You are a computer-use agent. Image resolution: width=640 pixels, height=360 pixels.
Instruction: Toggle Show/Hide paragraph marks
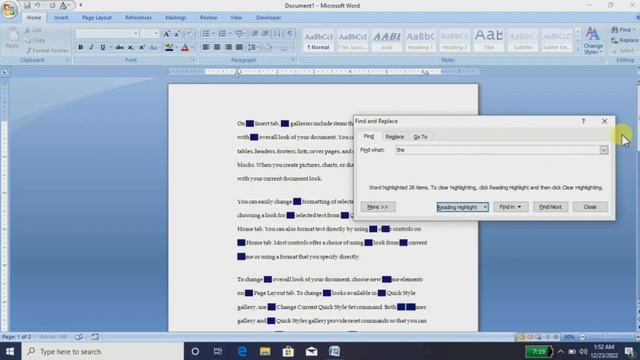coord(290,33)
